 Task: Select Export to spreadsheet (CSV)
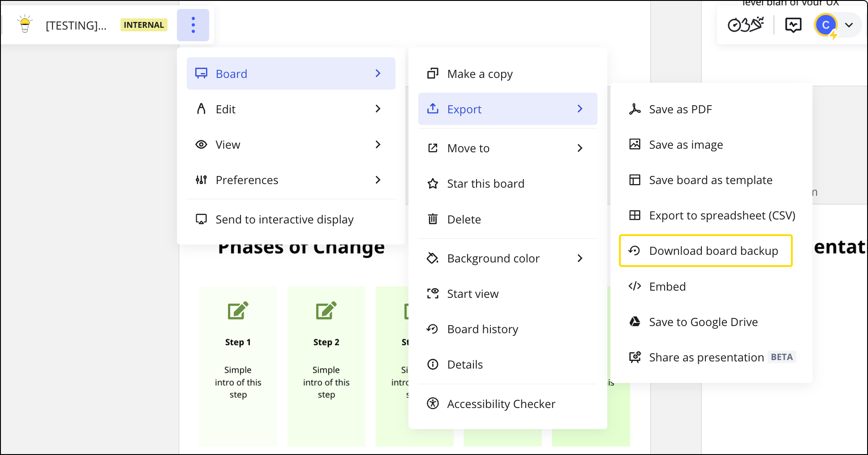[711, 215]
